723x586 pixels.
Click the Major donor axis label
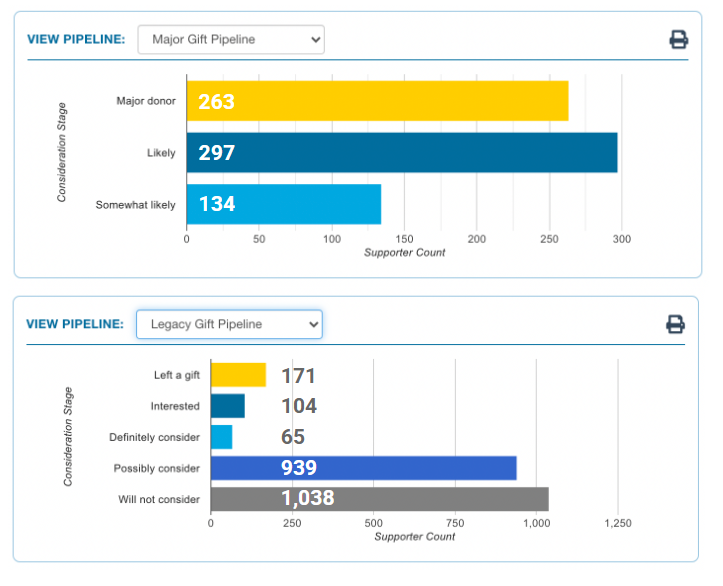[146, 101]
